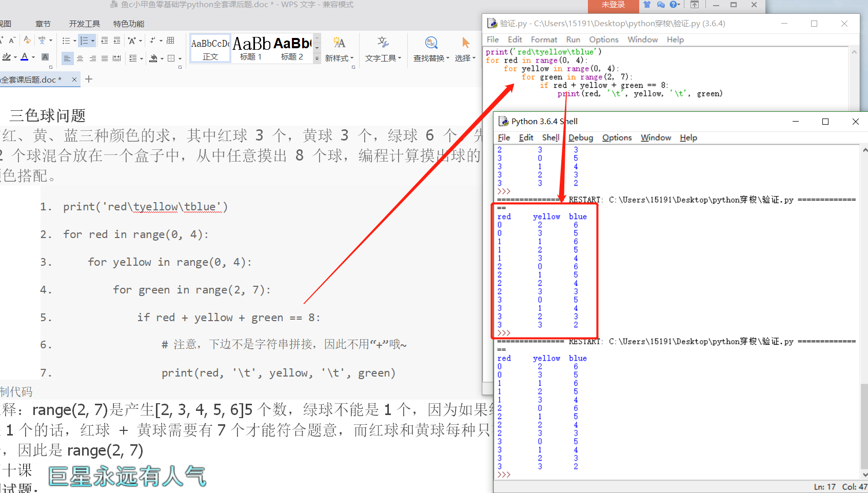Viewport: 868px width, 493px height.
Task: Click the New Style (新样式) icon
Action: click(339, 43)
